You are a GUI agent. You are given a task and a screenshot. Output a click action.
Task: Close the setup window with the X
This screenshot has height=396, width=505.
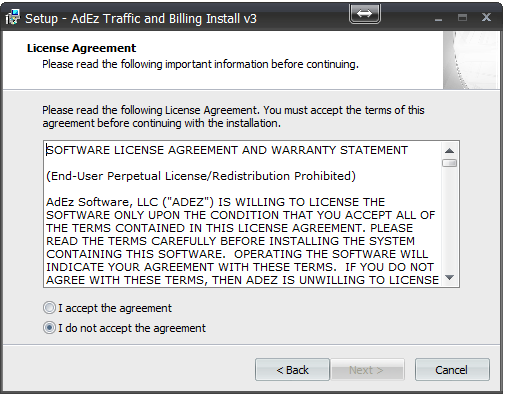tap(486, 17)
